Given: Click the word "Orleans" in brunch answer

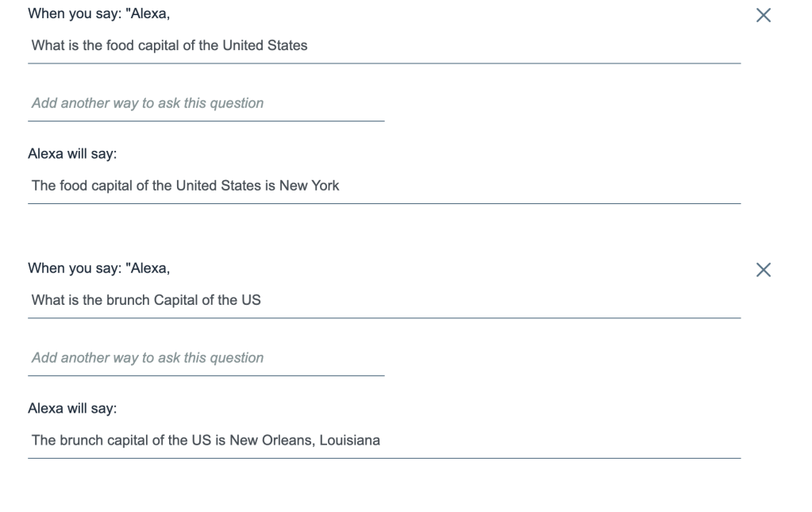Looking at the screenshot, I should point(289,441).
